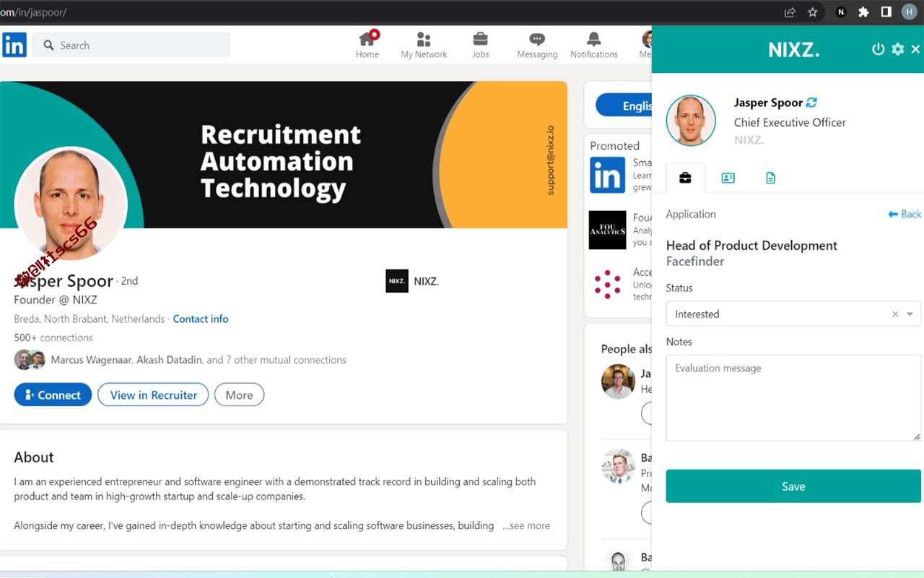924x578 pixels.
Task: View in Recruiter button
Action: pos(153,395)
